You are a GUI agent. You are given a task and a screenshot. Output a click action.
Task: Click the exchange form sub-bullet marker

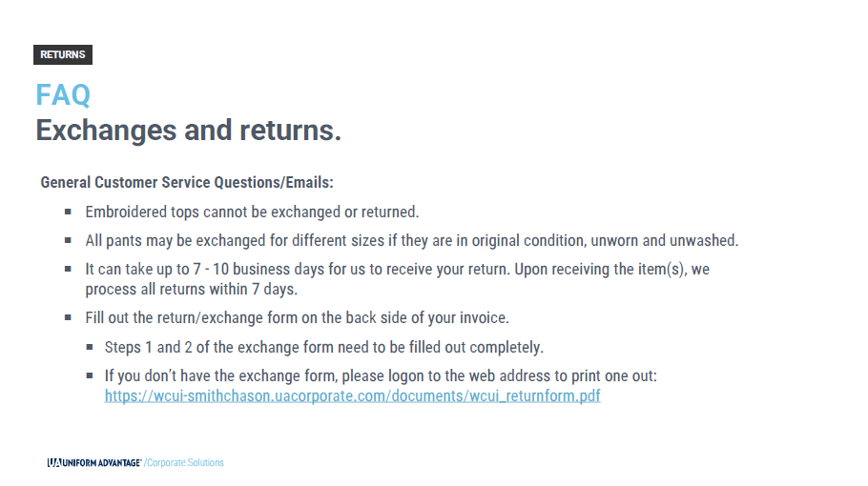point(90,376)
